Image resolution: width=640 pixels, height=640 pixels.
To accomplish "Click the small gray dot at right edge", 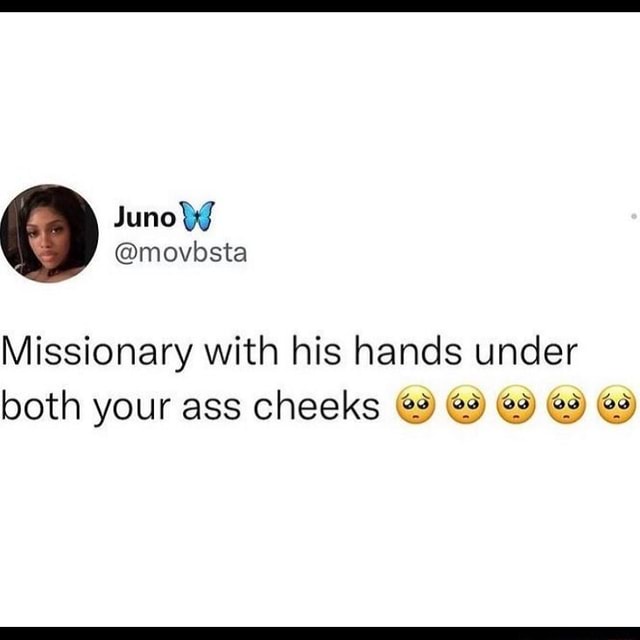I will pyautogui.click(x=633, y=216).
